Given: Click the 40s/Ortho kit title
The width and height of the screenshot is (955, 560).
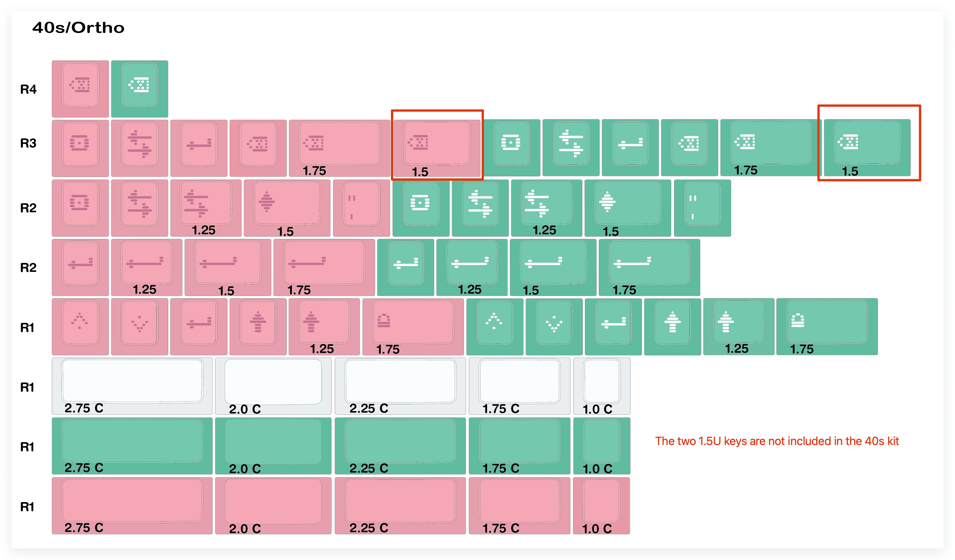Looking at the screenshot, I should pyautogui.click(x=78, y=28).
